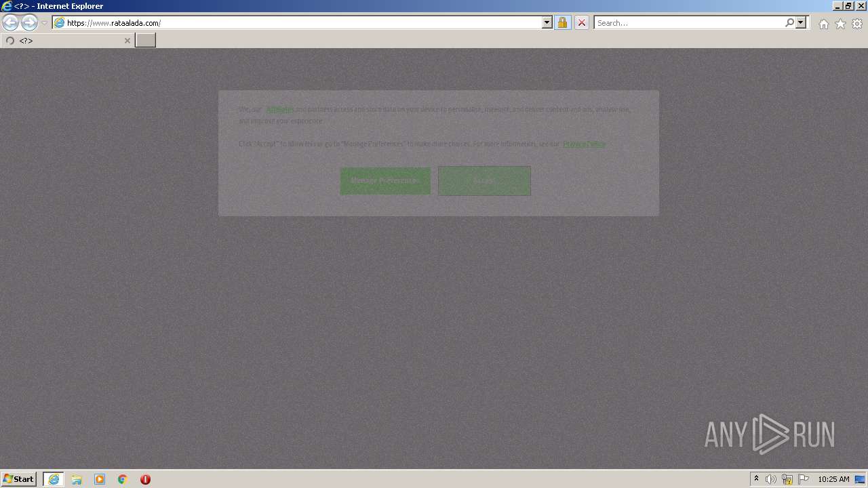
Task: Start search with the magnifier icon
Action: (x=789, y=22)
